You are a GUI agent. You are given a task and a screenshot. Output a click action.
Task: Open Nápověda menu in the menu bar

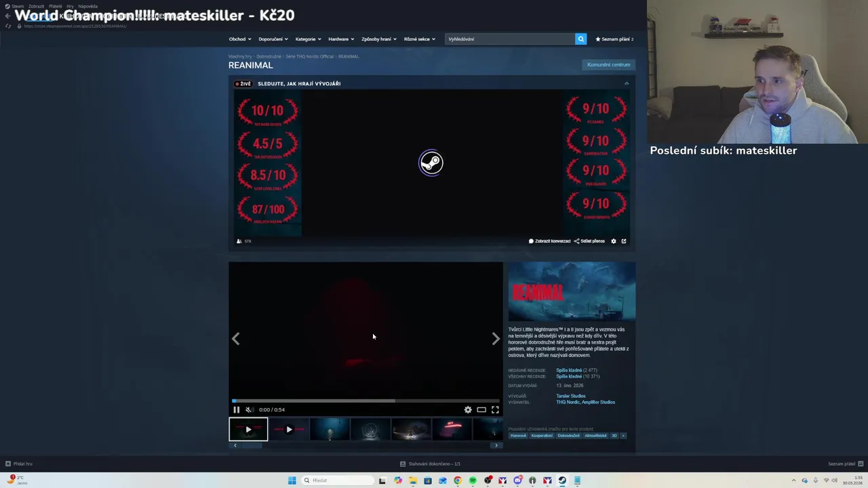point(88,6)
